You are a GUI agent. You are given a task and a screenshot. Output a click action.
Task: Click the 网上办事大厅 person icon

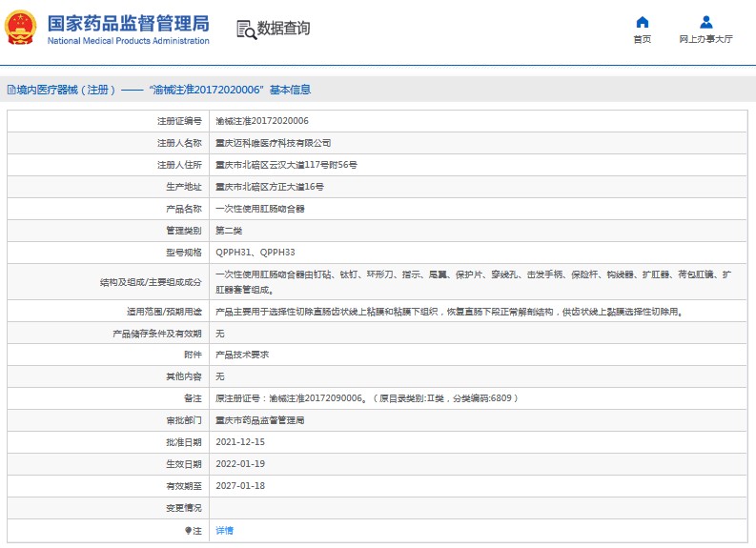click(705, 22)
